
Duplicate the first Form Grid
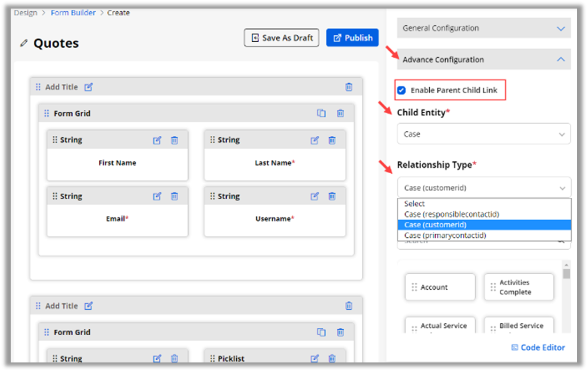point(321,113)
